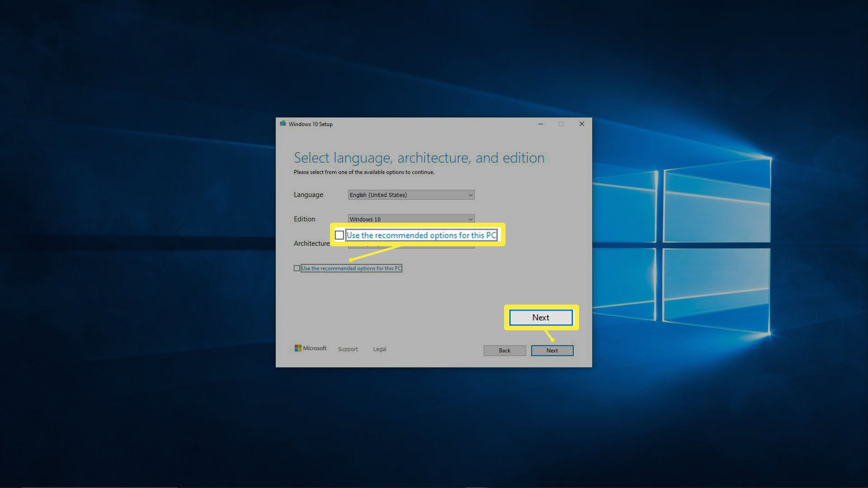Image resolution: width=868 pixels, height=488 pixels.
Task: Open the Legal link
Action: [x=380, y=349]
